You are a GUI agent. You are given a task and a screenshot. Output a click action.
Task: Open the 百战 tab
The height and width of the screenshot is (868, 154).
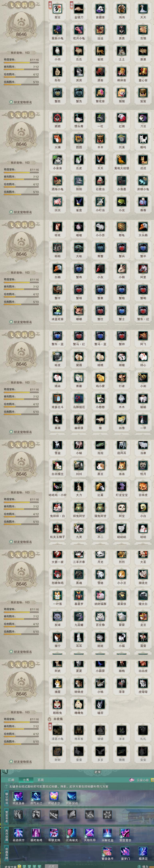point(41,780)
